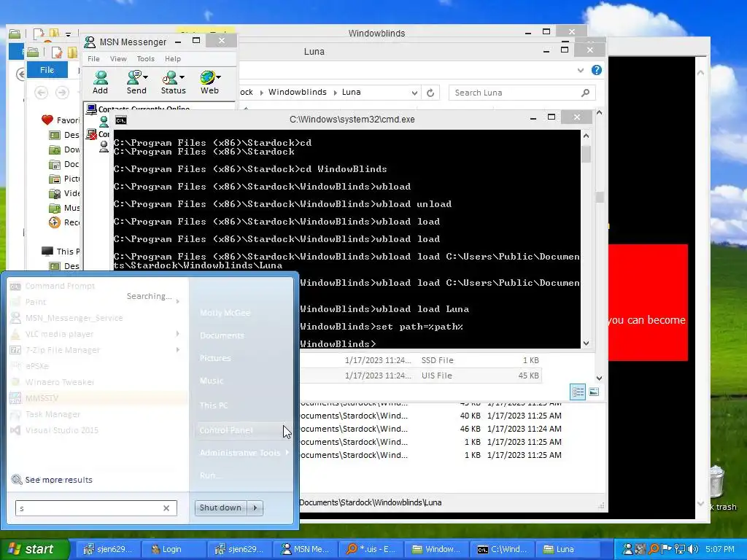
Task: Select Downloads folder in explorer navigation pane
Action: click(64, 149)
